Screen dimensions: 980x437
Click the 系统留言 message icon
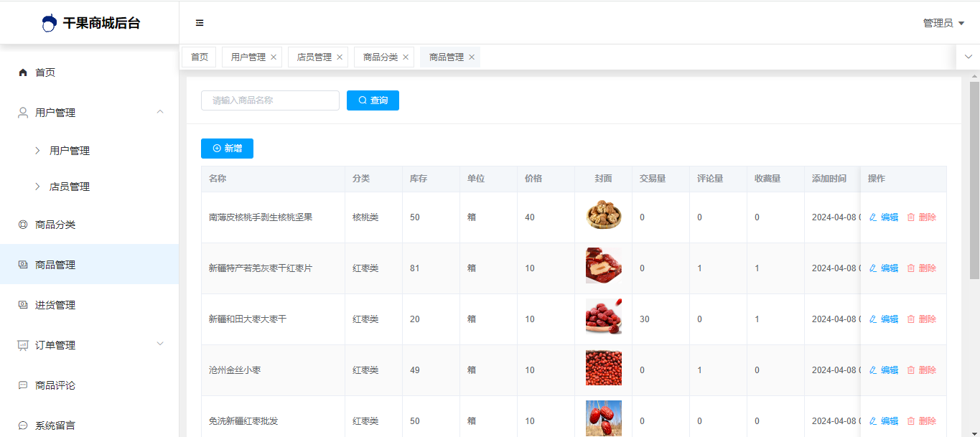click(x=23, y=426)
